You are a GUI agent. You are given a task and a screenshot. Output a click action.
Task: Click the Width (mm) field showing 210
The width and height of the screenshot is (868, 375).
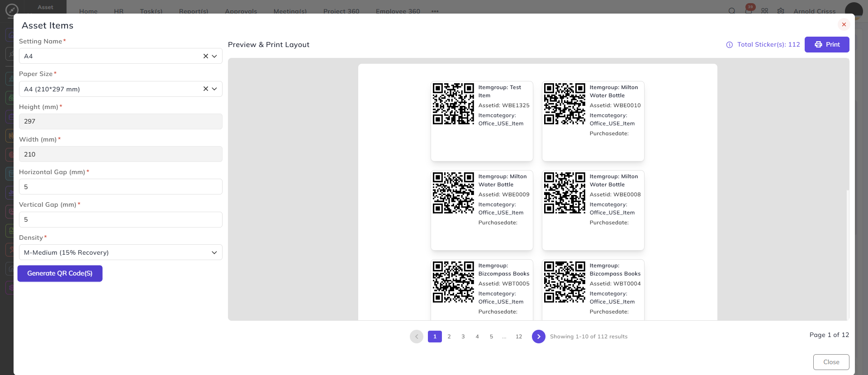coord(121,154)
